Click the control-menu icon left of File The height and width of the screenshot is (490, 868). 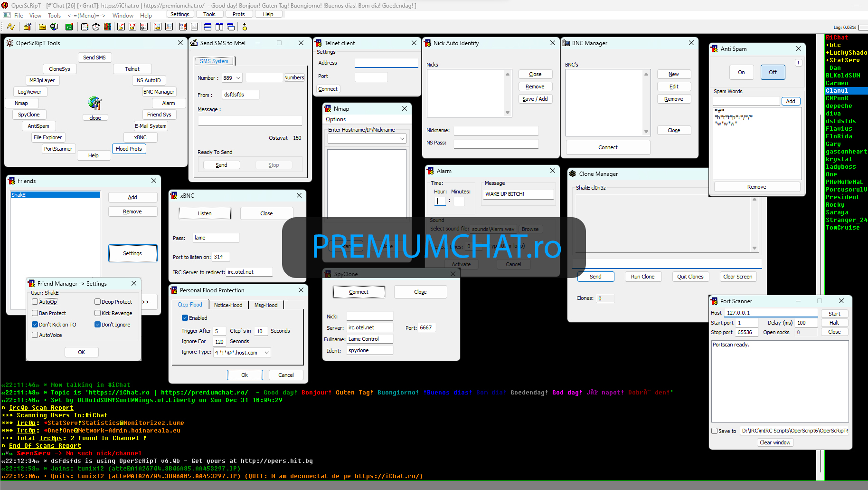pyautogui.click(x=7, y=15)
